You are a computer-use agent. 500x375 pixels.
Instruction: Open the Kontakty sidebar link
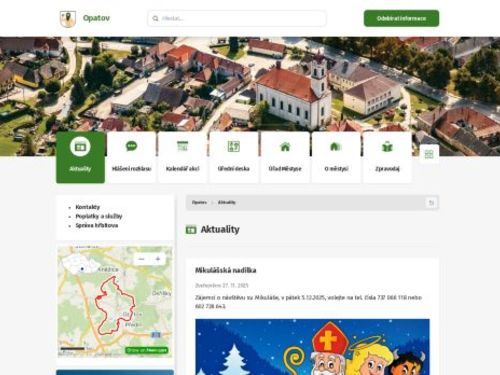click(x=88, y=207)
